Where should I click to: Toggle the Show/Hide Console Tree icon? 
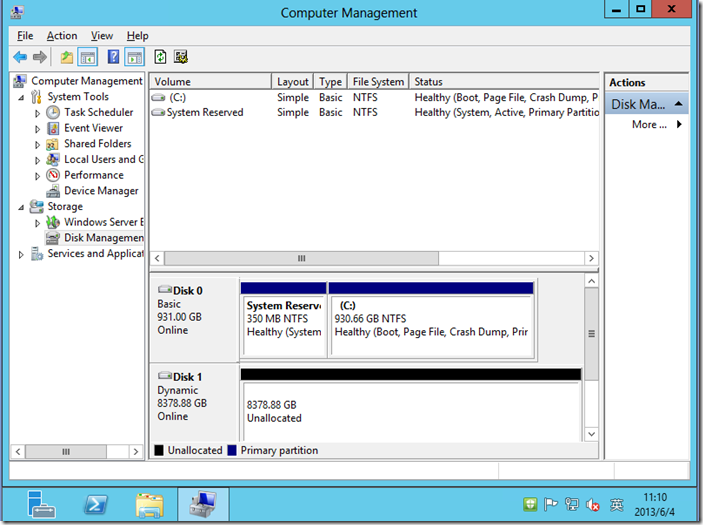click(x=88, y=57)
